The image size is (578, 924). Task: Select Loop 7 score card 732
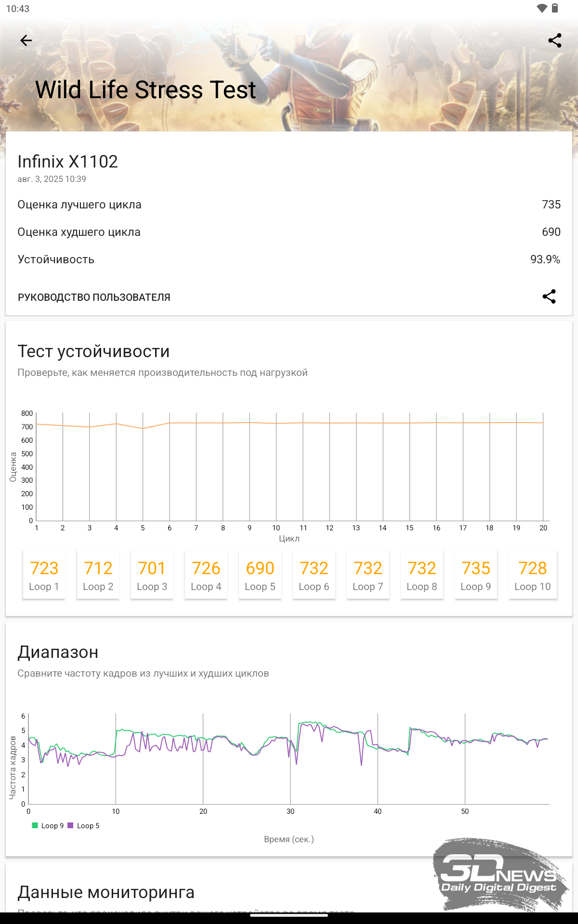pyautogui.click(x=368, y=575)
